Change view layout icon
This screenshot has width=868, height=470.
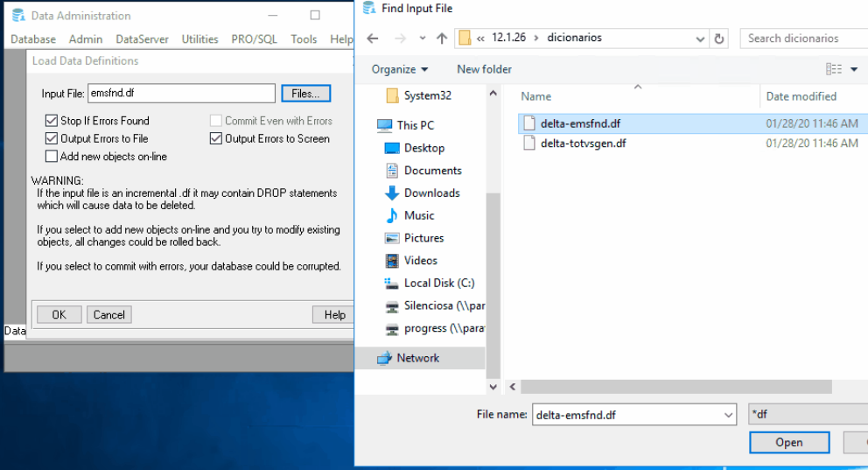[x=834, y=69]
